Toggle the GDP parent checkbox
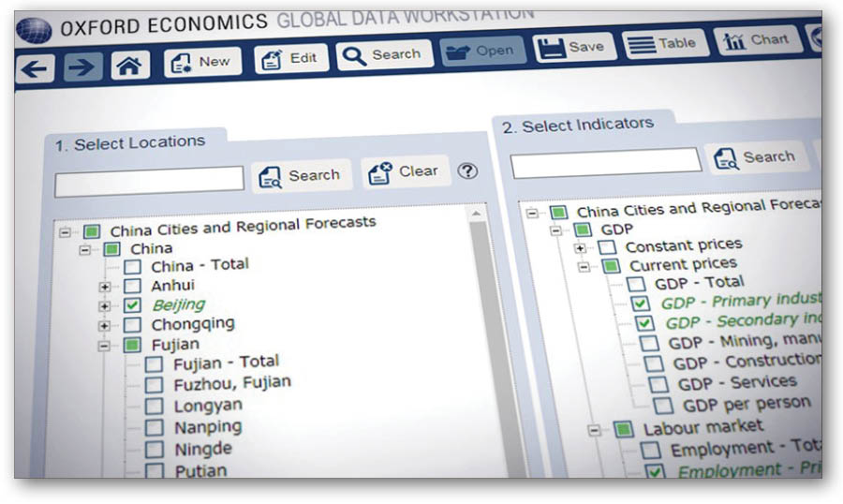The height and width of the screenshot is (504, 843). 583,230
